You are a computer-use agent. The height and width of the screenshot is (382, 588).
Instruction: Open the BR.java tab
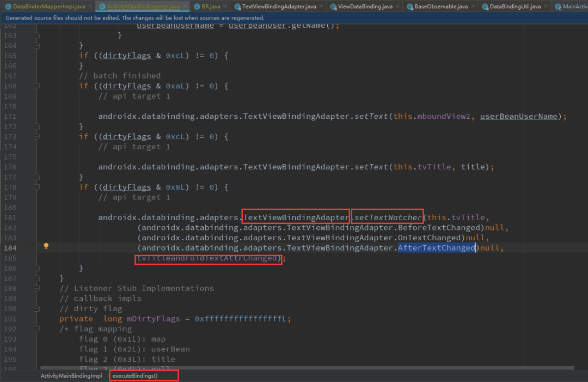[x=211, y=7]
